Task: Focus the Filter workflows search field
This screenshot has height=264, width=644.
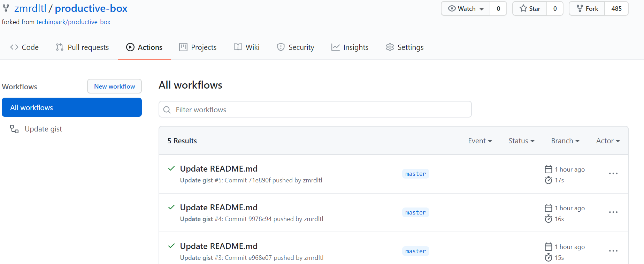Action: tap(315, 110)
